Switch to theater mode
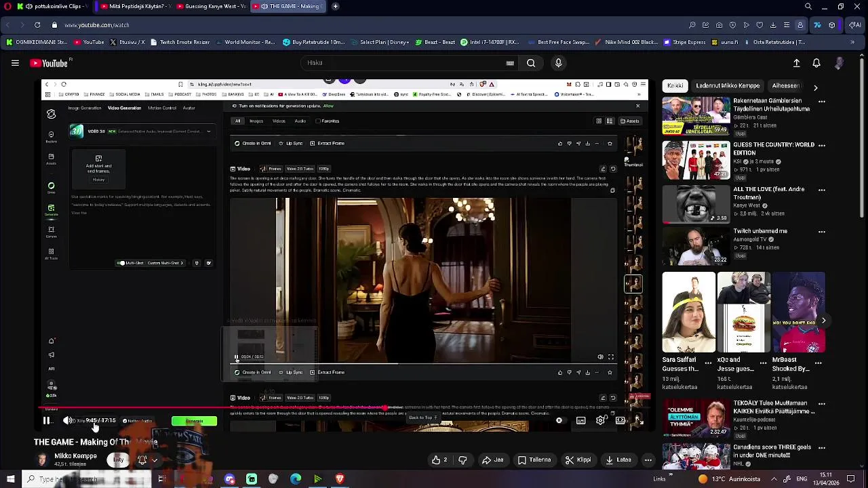Image resolution: width=868 pixels, height=488 pixels. (x=620, y=421)
